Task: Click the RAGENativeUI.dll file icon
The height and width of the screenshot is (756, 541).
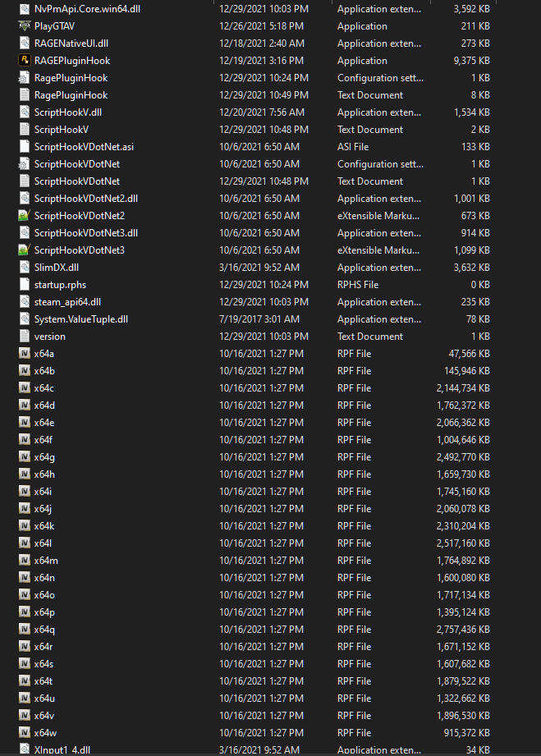Action: (x=24, y=44)
